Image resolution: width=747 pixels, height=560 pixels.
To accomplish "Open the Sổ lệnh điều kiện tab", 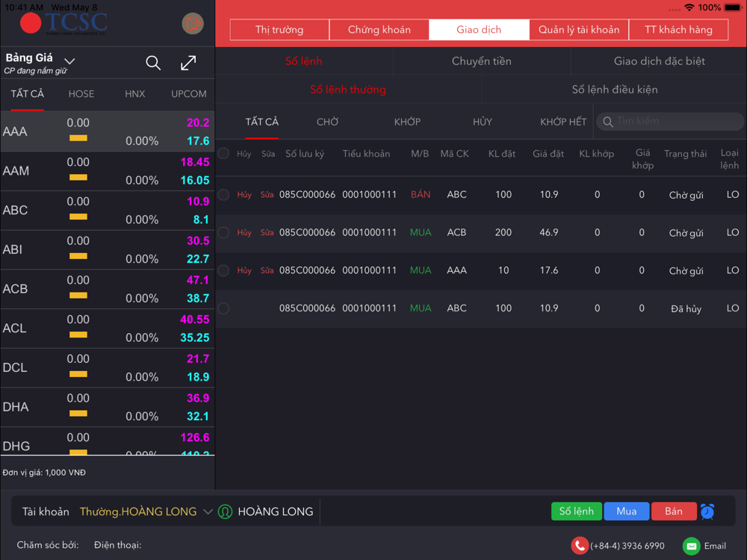I will click(614, 90).
